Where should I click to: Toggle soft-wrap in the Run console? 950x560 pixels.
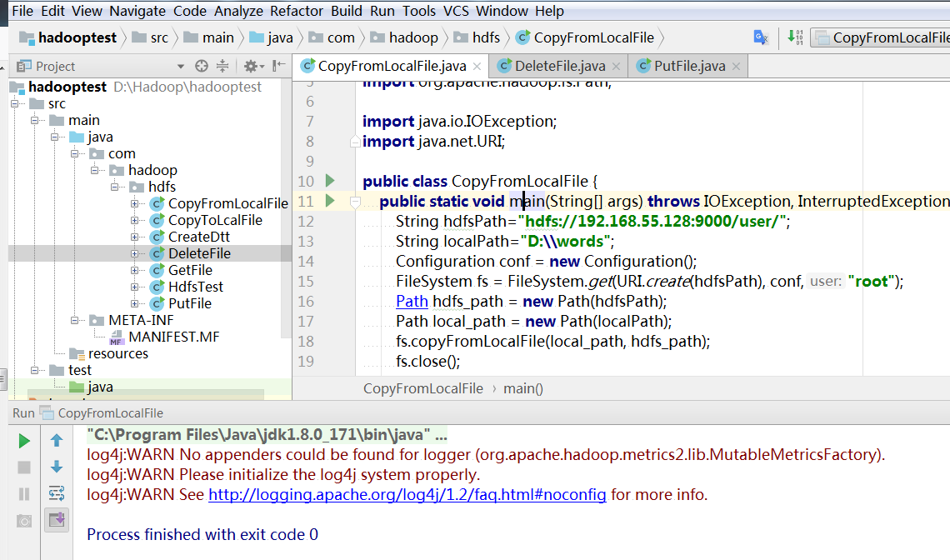pos(57,493)
